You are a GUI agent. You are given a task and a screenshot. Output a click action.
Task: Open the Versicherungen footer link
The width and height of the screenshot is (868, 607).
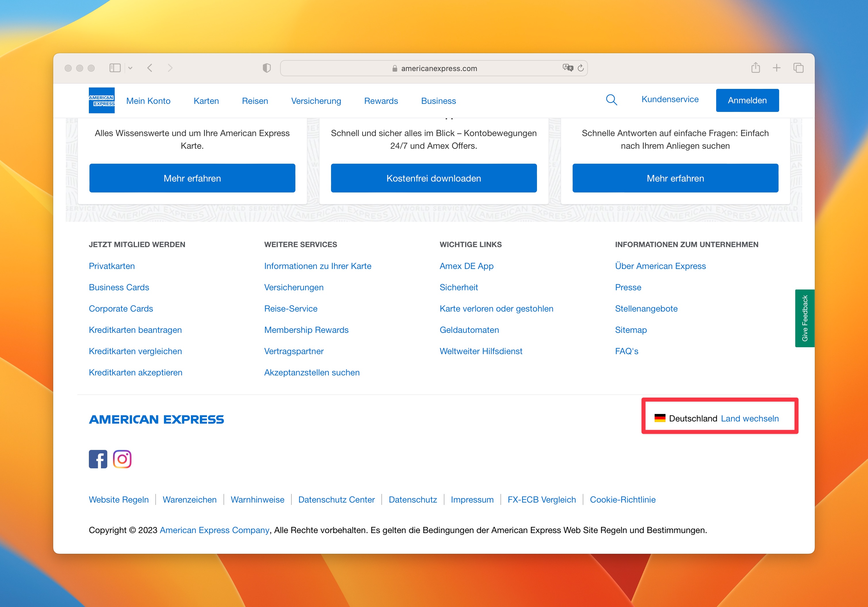coord(294,287)
